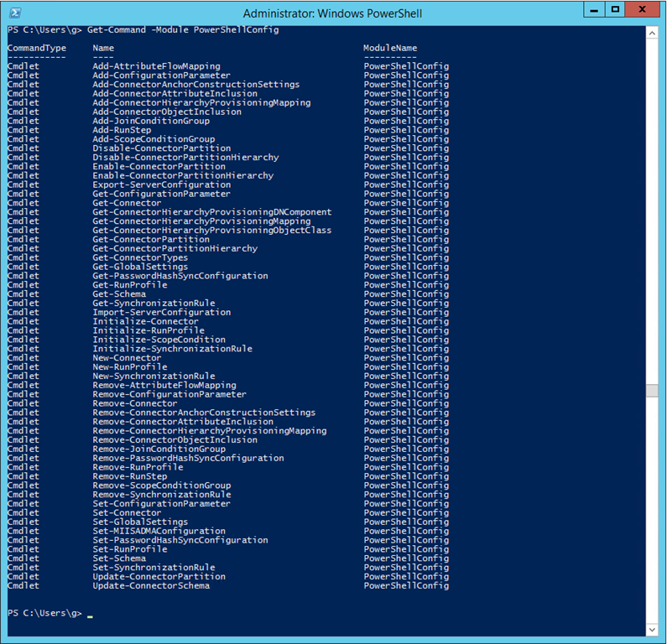Click 'Add-JoinConditionGroup' cmdlet name
Screen dimensions: 667x644
click(x=151, y=121)
